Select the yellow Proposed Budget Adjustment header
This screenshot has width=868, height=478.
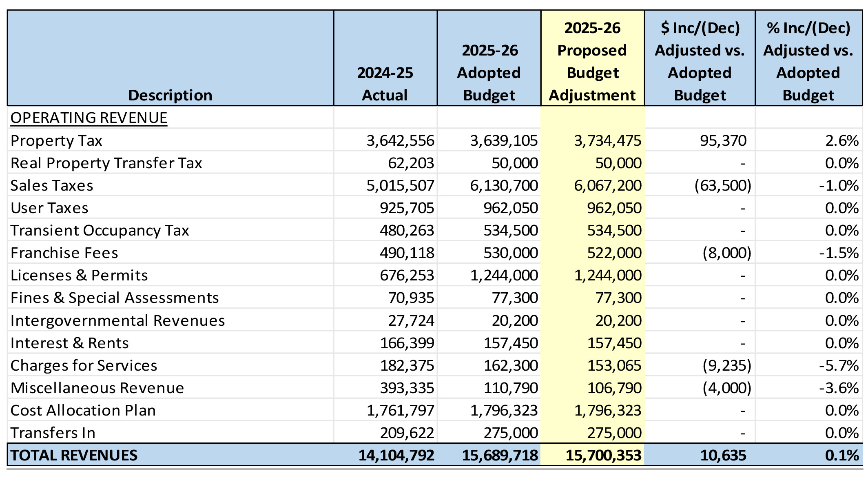point(592,61)
